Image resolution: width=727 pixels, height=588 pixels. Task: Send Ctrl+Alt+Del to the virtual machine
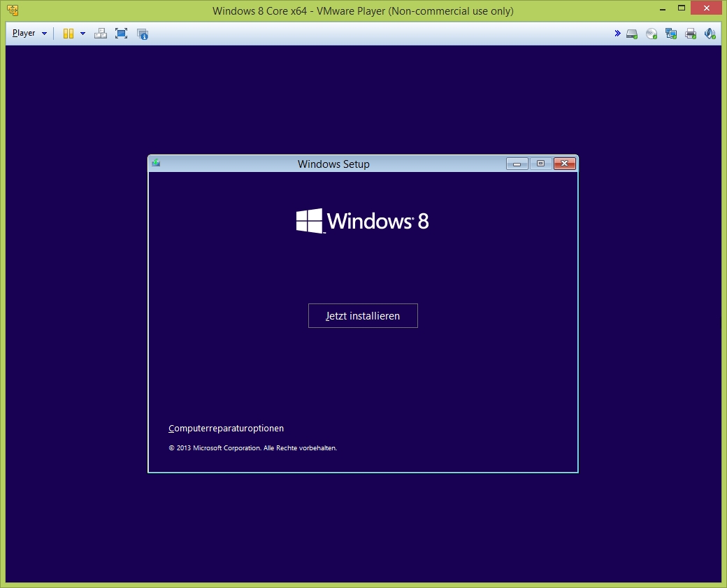[101, 34]
